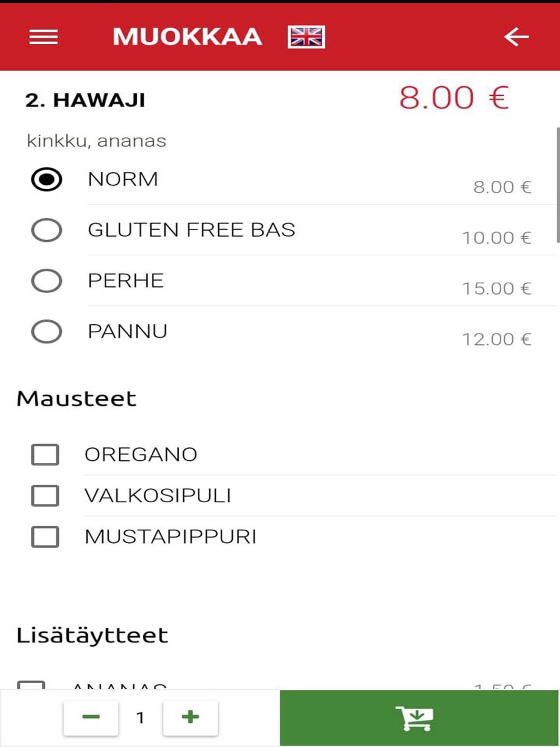Pick the PANNU size option
Viewport: 560px width, 747px height.
point(46,332)
